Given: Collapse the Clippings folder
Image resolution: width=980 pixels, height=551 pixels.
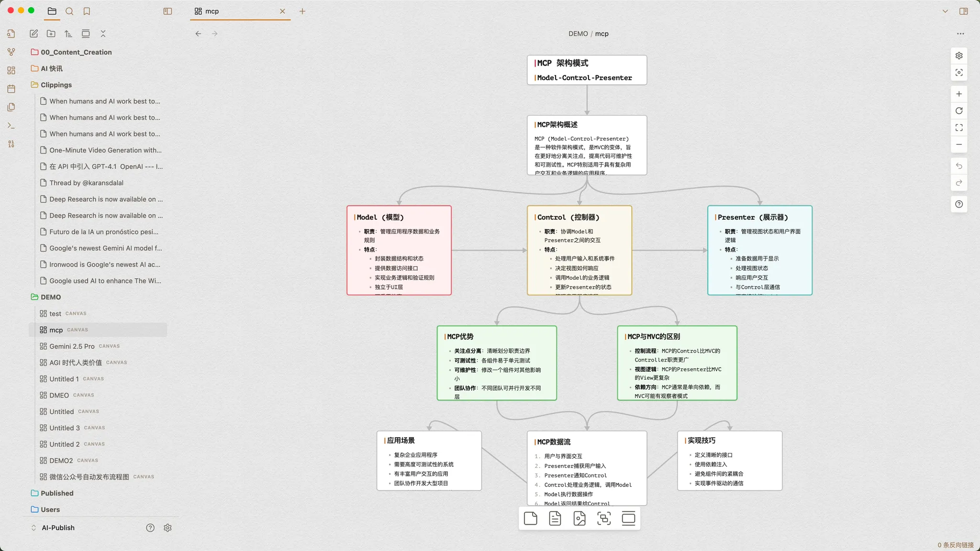Looking at the screenshot, I should tap(56, 85).
